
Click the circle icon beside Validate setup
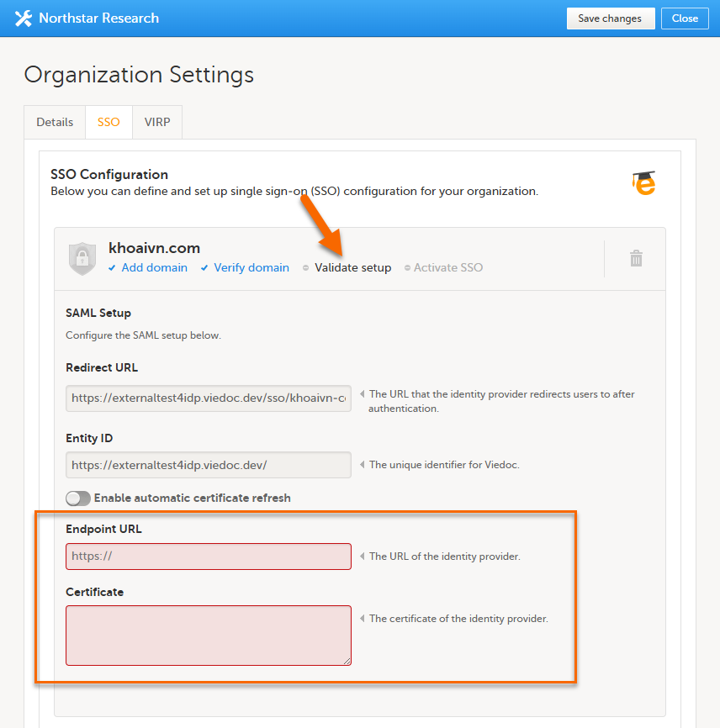click(306, 268)
